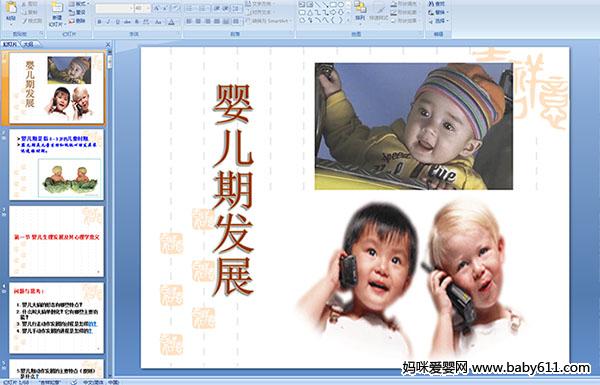Toggle Underline text formatting

tap(117, 22)
